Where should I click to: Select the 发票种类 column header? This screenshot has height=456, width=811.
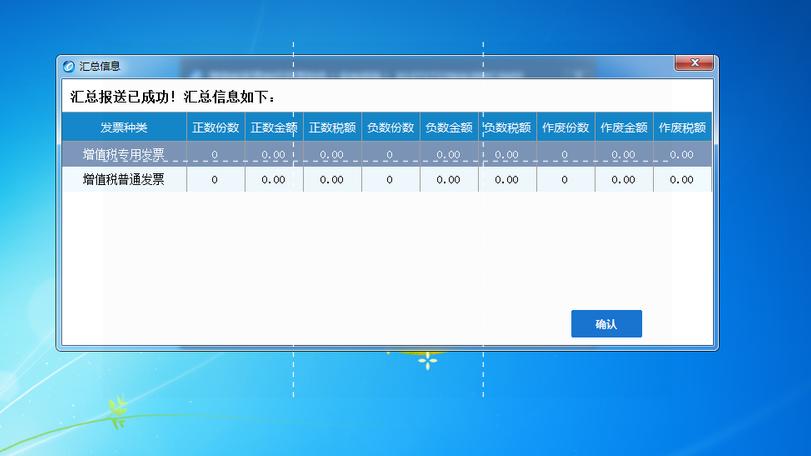click(124, 127)
